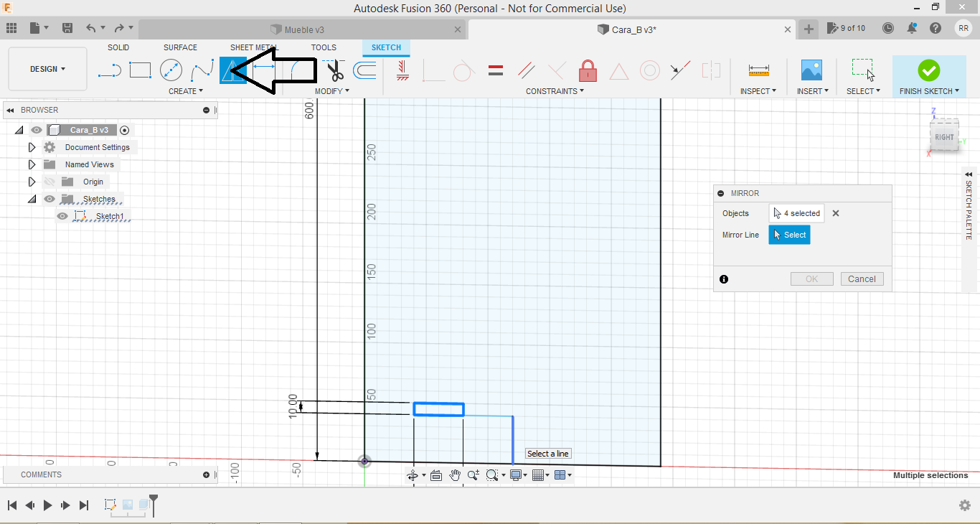The width and height of the screenshot is (980, 524).
Task: Toggle visibility of Sketch1
Action: click(x=62, y=216)
